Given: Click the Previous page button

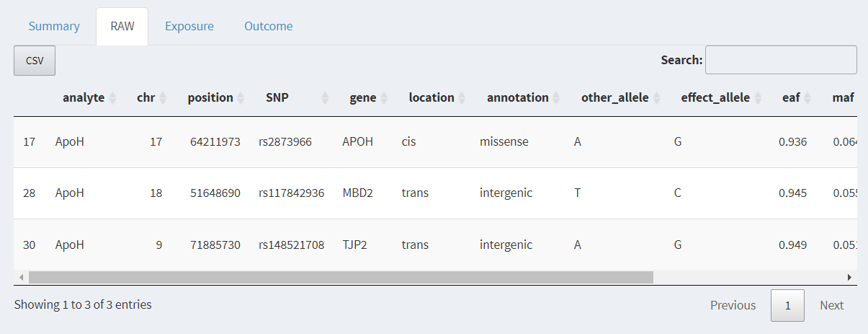Looking at the screenshot, I should tap(733, 305).
